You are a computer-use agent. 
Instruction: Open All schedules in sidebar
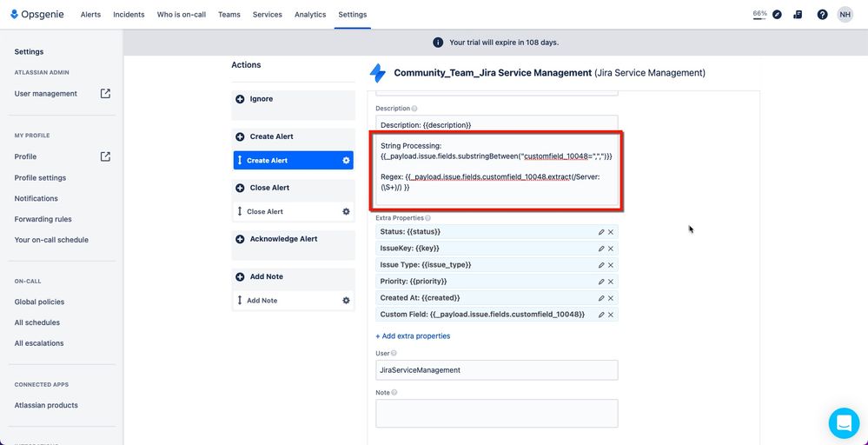point(37,322)
